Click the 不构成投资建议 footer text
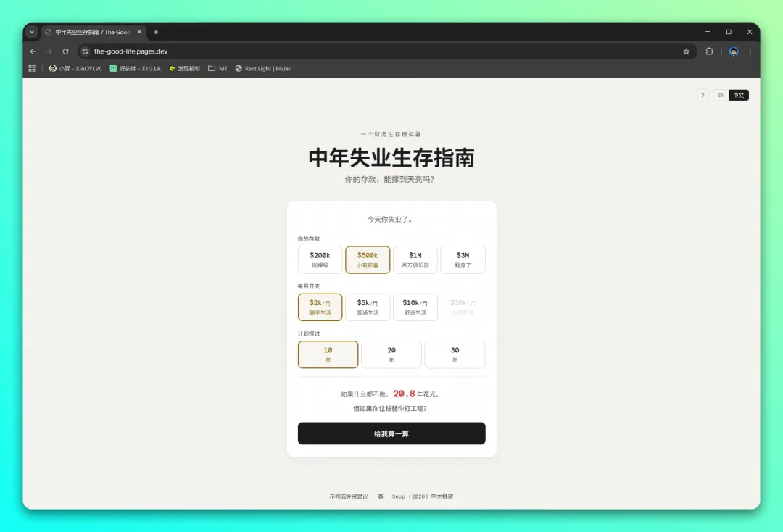783x532 pixels. [x=349, y=496]
